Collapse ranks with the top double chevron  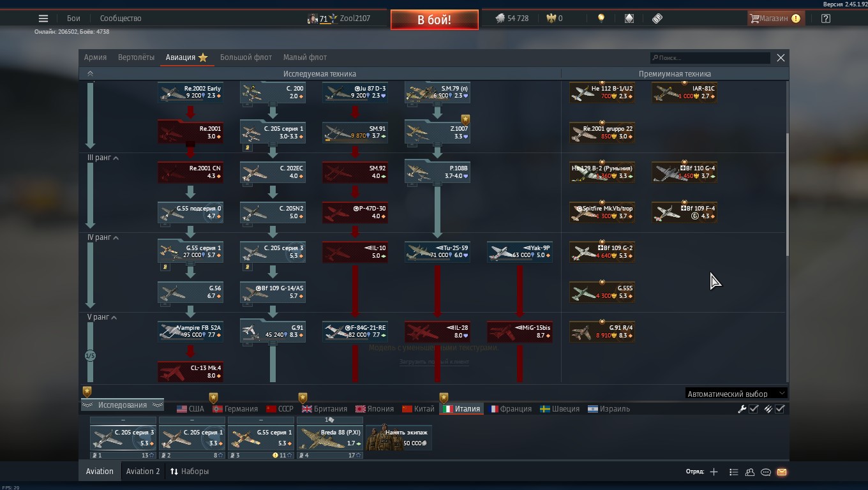(90, 73)
